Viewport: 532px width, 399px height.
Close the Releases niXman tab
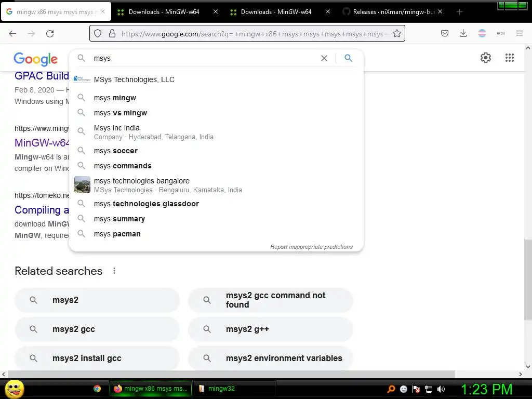click(440, 12)
